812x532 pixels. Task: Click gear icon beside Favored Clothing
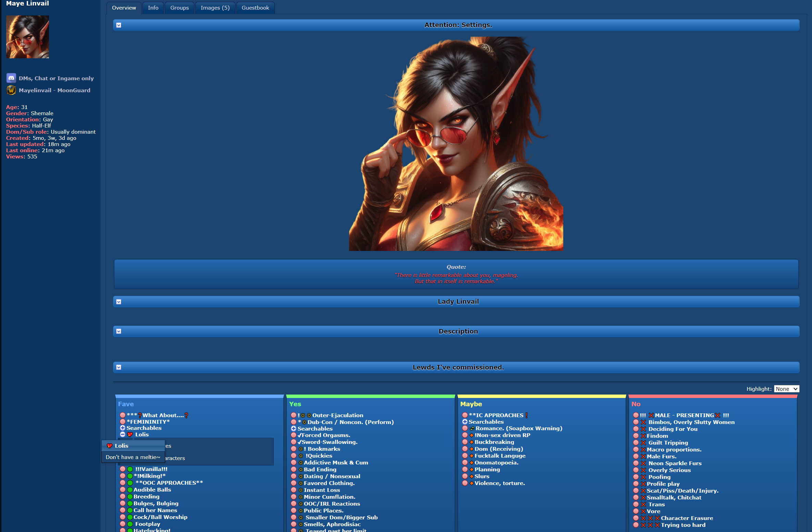[301, 483]
